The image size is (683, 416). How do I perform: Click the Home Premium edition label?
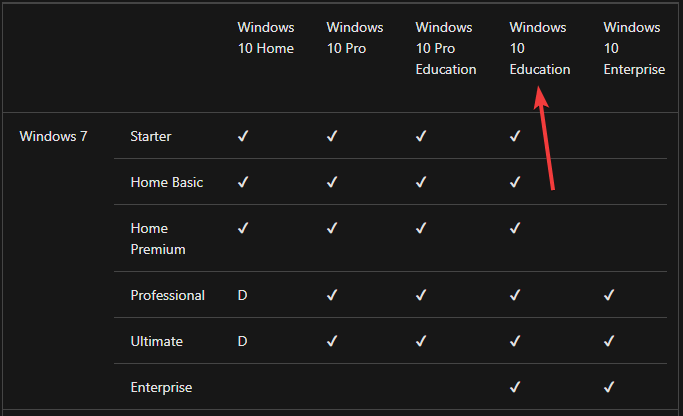coord(158,239)
